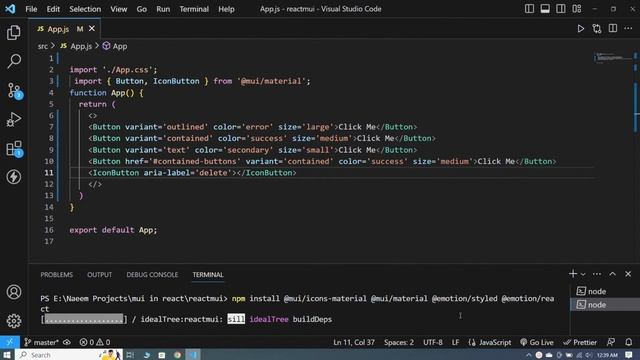This screenshot has width=640, height=360.
Task: Click the publish/sync cloud icon in status bar
Action: point(67,342)
